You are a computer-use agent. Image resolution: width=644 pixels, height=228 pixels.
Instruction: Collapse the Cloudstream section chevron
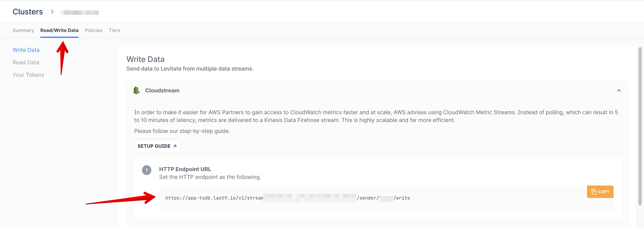[619, 90]
